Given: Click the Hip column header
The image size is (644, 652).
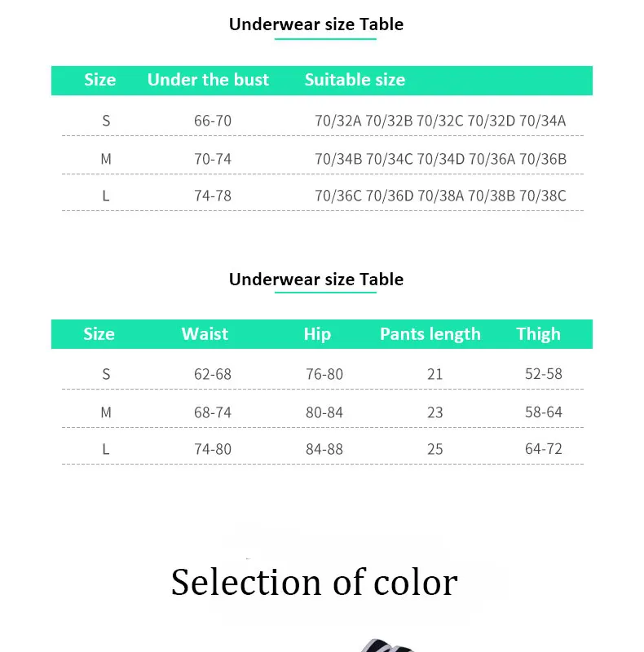Looking at the screenshot, I should tap(317, 334).
